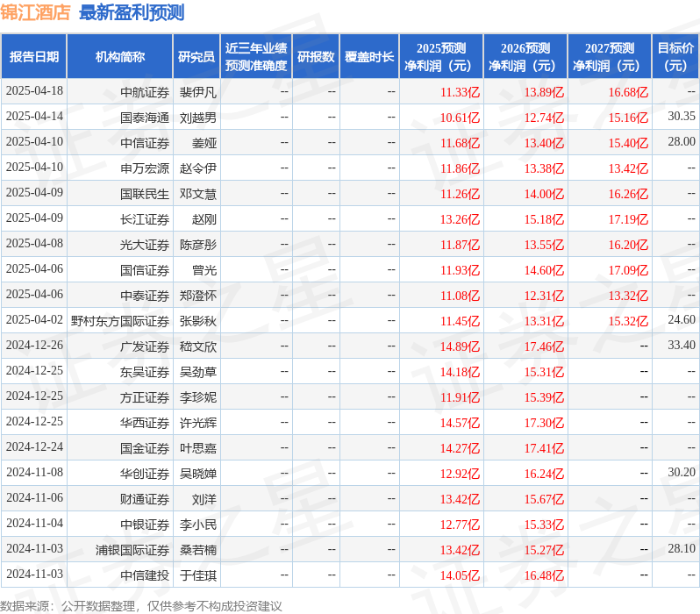Select the 2027预测净利润 column header

(x=610, y=57)
